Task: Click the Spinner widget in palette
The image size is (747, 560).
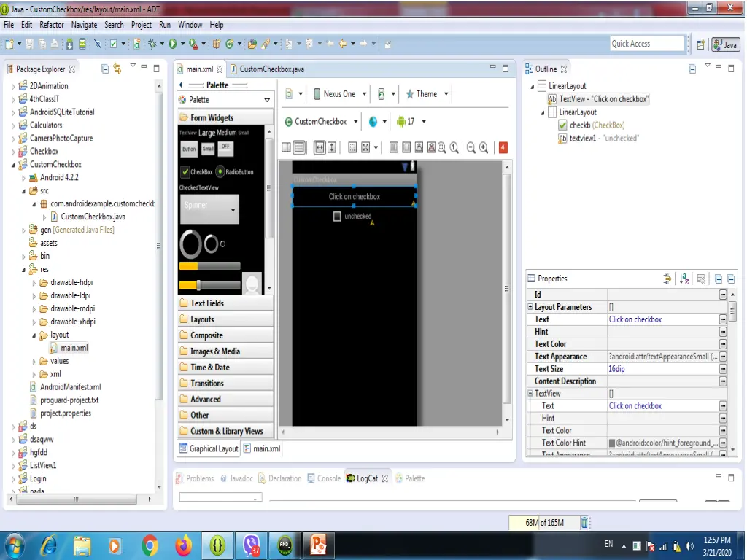Action: [x=209, y=209]
